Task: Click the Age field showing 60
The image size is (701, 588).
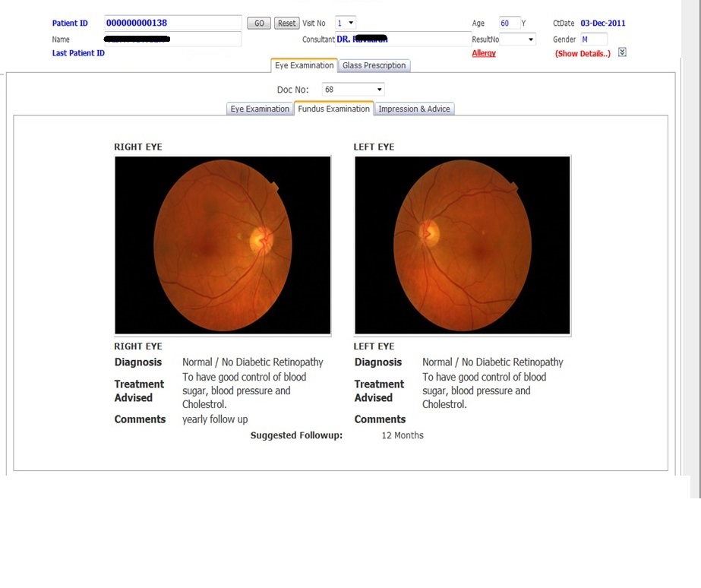Action: pyautogui.click(x=510, y=23)
